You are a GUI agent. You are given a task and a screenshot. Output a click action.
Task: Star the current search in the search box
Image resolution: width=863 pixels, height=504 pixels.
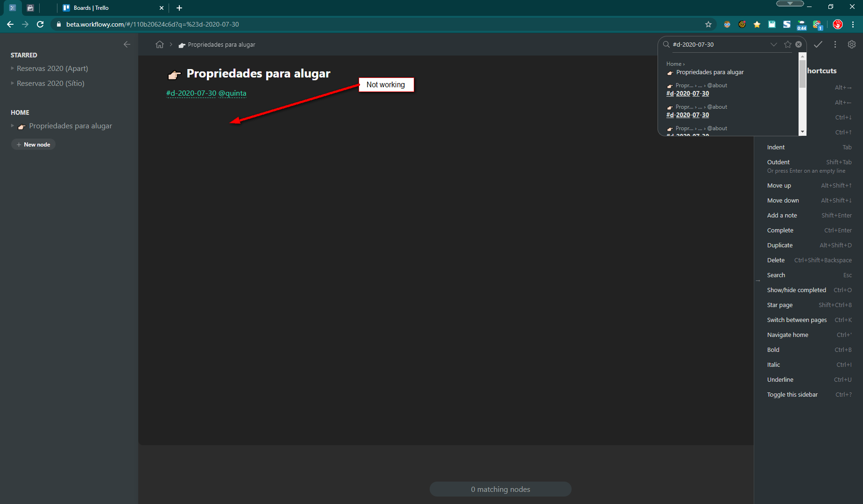click(788, 44)
